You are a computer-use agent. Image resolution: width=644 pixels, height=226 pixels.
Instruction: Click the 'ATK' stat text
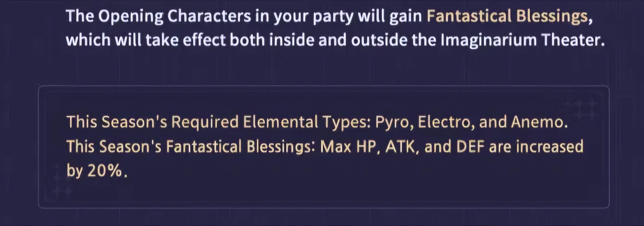[x=400, y=147]
